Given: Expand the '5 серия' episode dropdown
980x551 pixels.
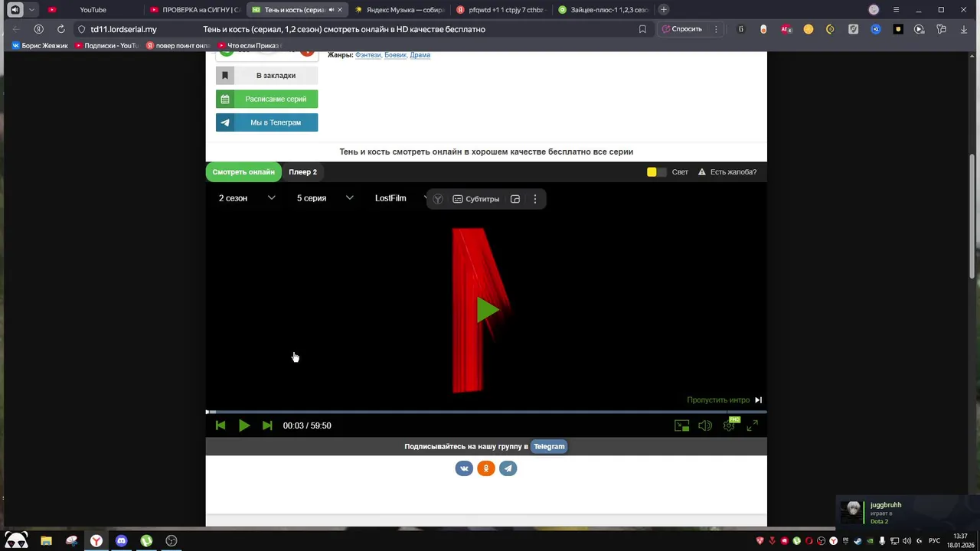Looking at the screenshot, I should [x=325, y=198].
